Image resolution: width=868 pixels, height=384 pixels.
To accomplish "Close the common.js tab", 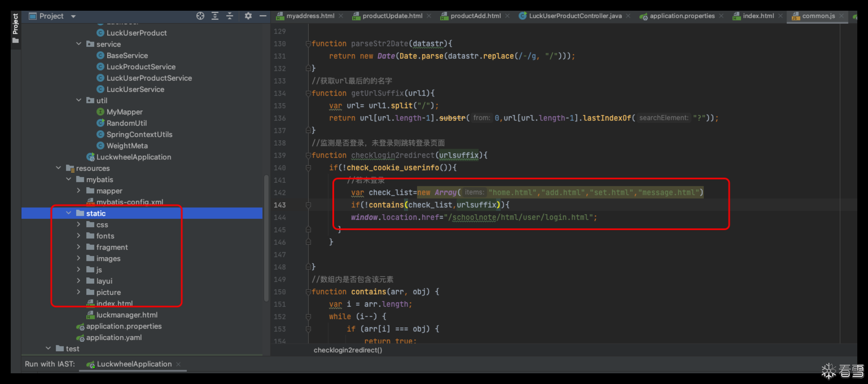I will pos(841,16).
